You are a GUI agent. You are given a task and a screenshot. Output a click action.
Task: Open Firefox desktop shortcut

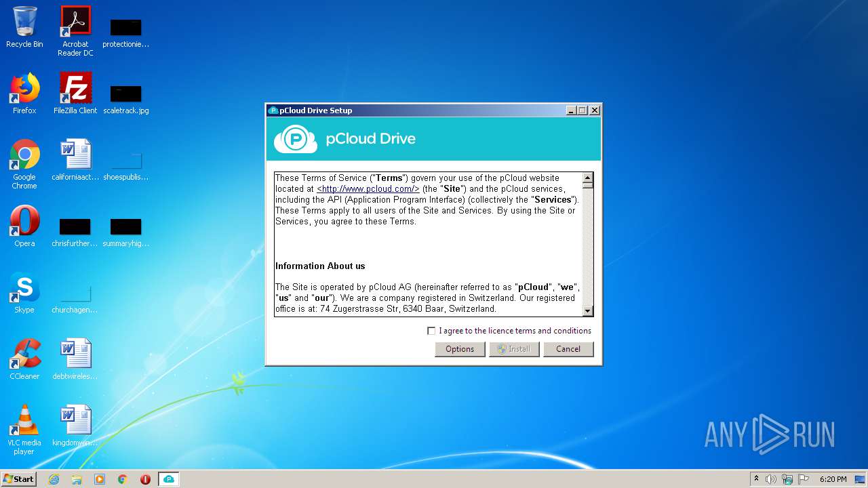click(x=24, y=94)
